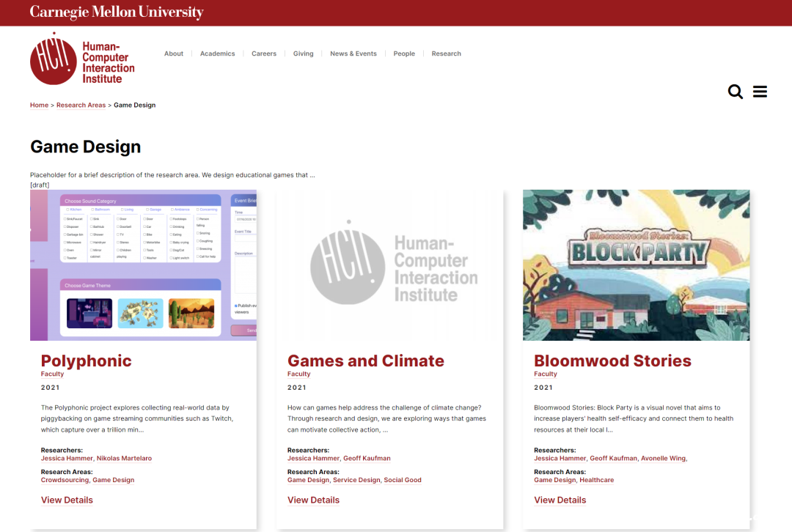Viewport: 792px width, 532px height.
Task: Open the Polyphonic project thumbnail
Action: point(144,265)
